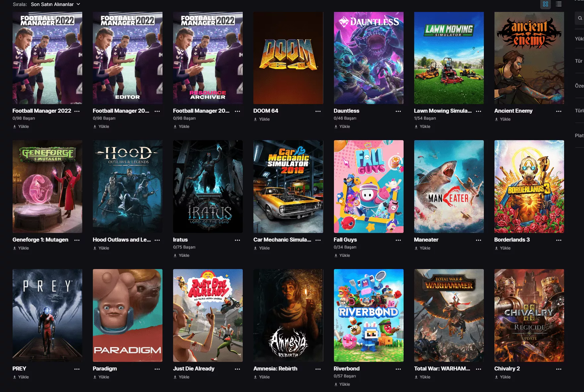Install Chivalry 2 with Yükle
This screenshot has height=392, width=584.
503,377
